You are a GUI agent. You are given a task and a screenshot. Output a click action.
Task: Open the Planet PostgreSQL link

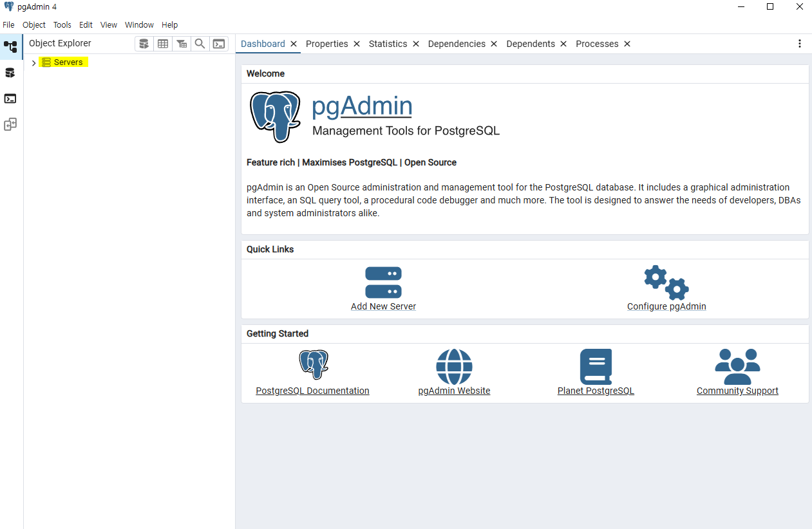(x=596, y=391)
